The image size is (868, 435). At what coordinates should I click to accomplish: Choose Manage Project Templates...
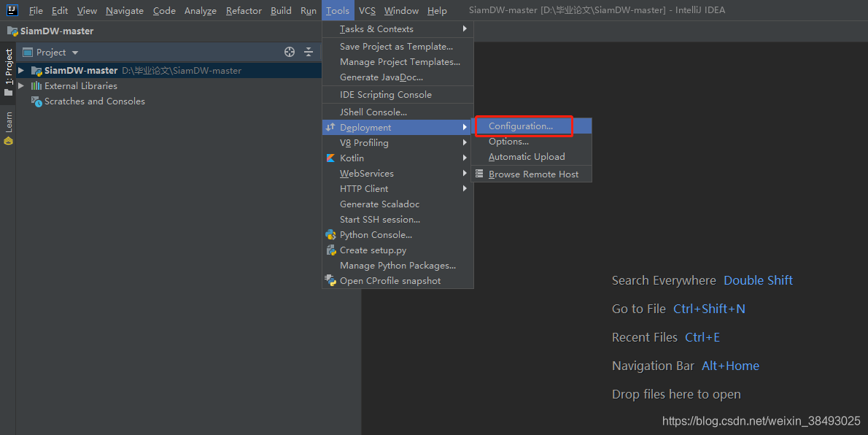pos(398,62)
